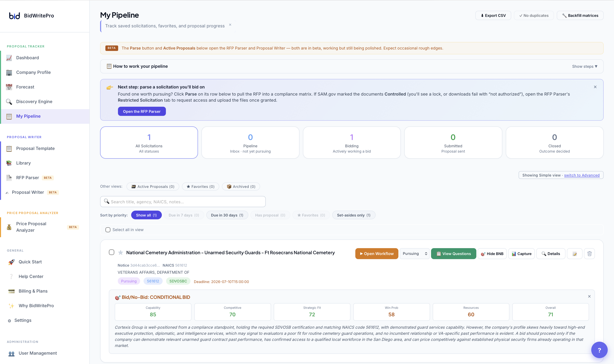Viewport: 614px width, 364px height.
Task: Close the Next step banner
Action: tap(595, 87)
